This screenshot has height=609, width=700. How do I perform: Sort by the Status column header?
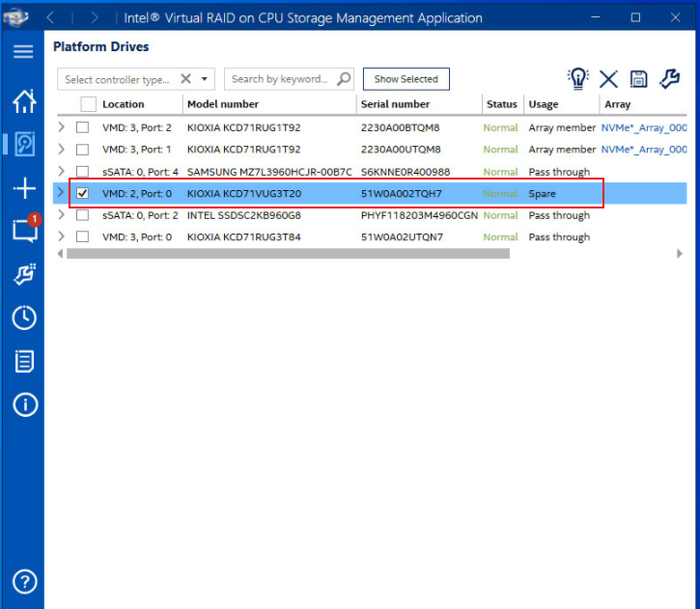pyautogui.click(x=502, y=104)
